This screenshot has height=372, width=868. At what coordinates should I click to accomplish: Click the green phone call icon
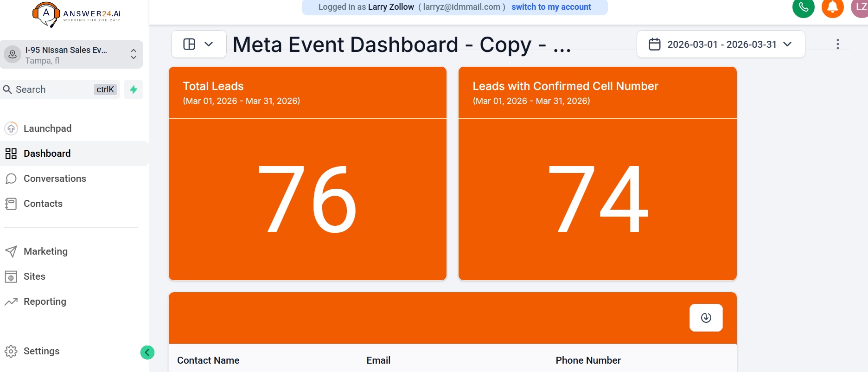(x=803, y=7)
